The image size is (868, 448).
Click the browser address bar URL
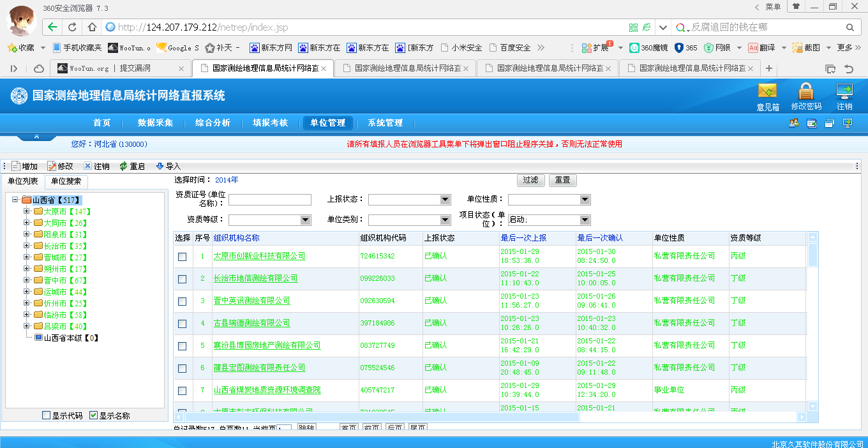203,27
